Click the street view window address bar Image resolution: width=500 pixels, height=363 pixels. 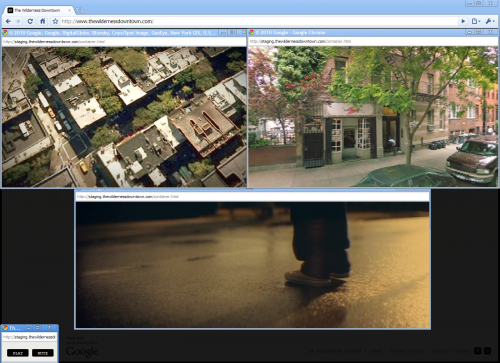[373, 41]
